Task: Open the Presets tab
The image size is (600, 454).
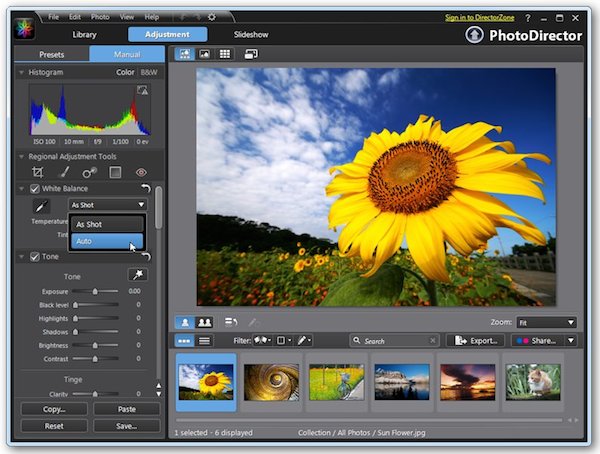Action: pyautogui.click(x=51, y=54)
